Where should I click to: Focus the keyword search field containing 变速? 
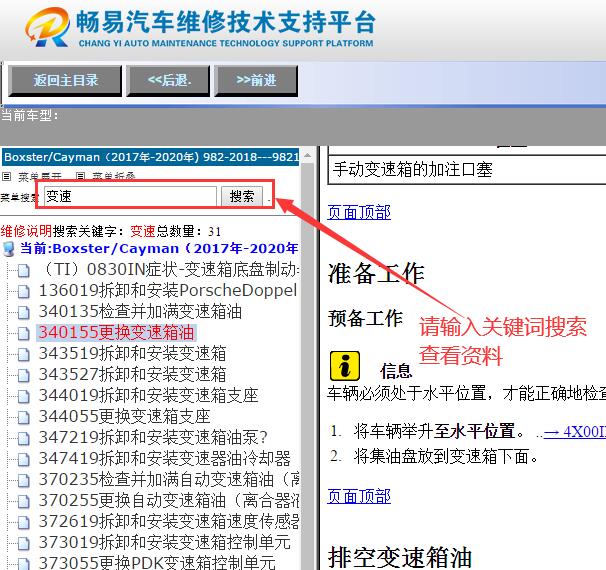coord(130,196)
